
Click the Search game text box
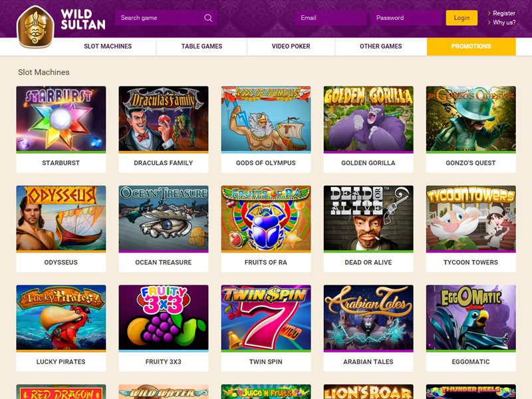pos(166,18)
